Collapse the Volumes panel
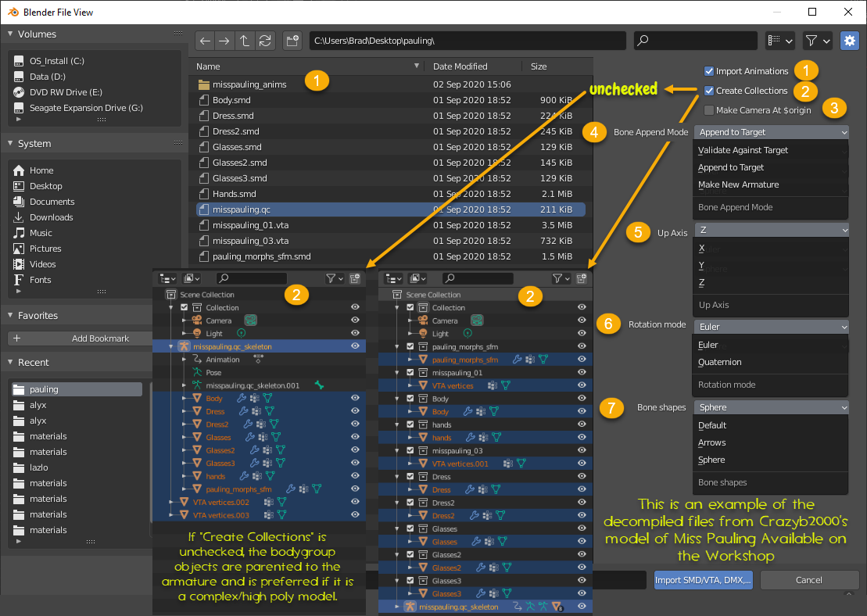Viewport: 867px width, 616px height. (x=10, y=34)
